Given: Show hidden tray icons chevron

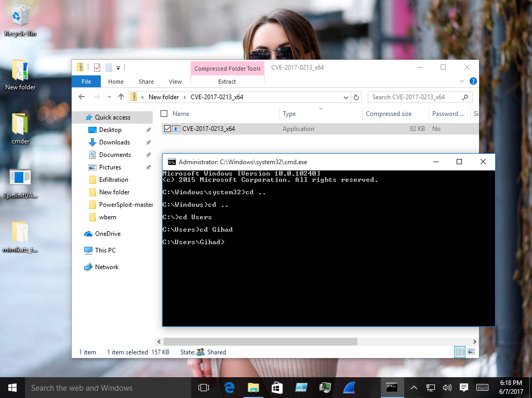Looking at the screenshot, I should 414,388.
